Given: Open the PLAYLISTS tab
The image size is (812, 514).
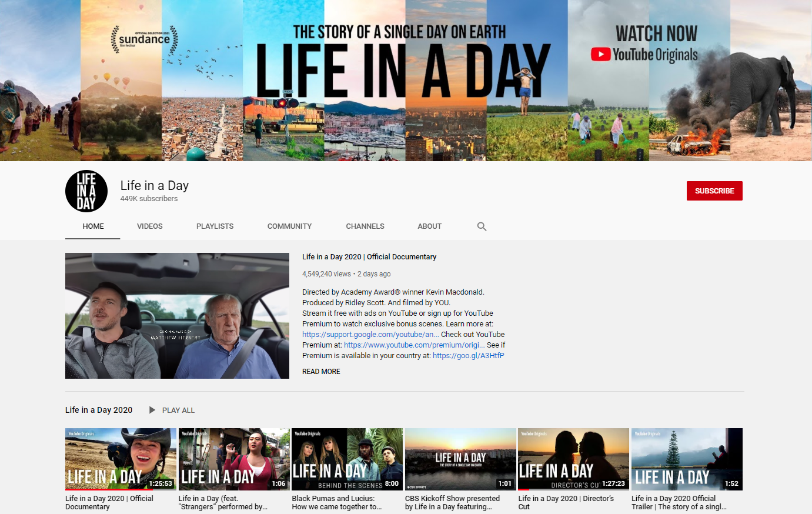Looking at the screenshot, I should coord(215,226).
